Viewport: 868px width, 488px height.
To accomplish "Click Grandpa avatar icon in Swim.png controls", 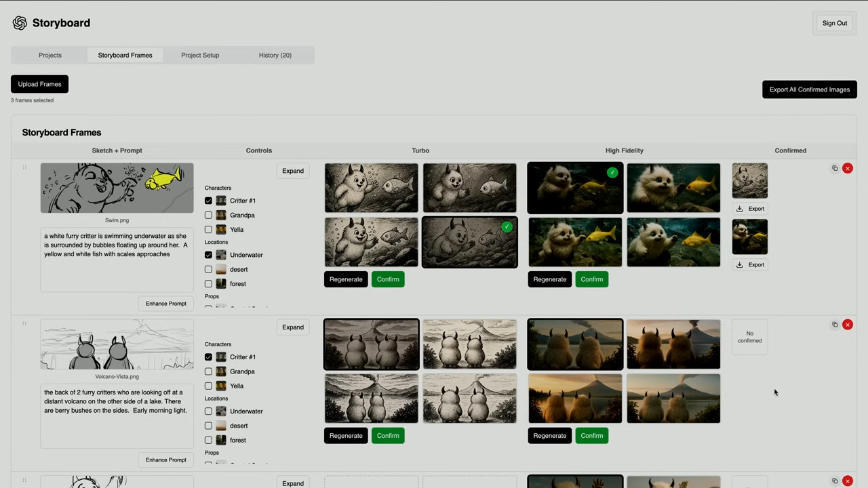I will [221, 215].
